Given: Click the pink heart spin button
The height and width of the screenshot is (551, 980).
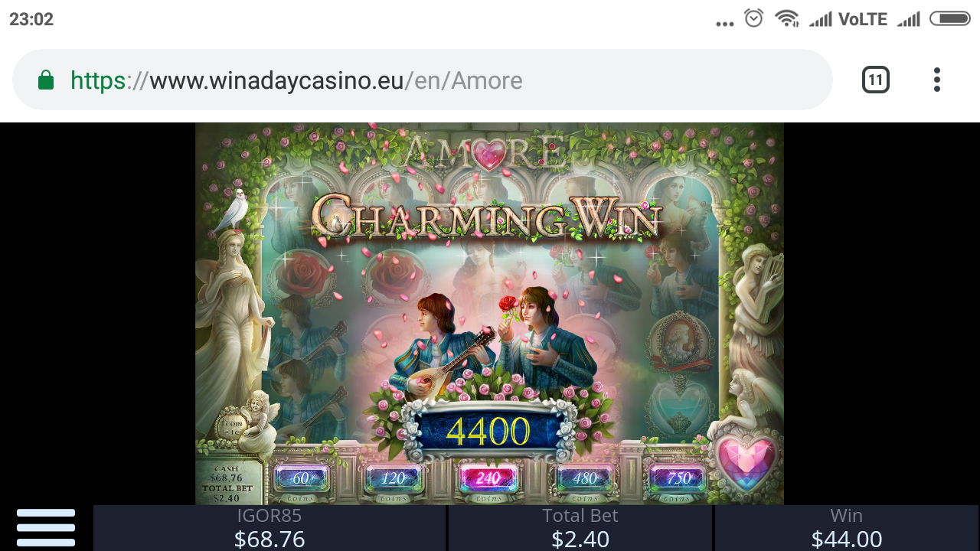Looking at the screenshot, I should pos(746,464).
